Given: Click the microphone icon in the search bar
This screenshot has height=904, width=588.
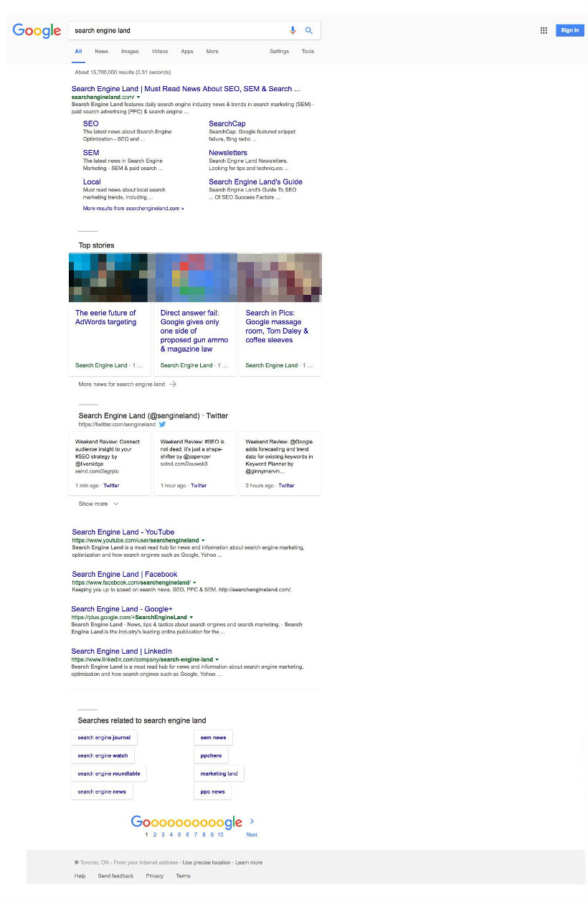Looking at the screenshot, I should click(293, 31).
